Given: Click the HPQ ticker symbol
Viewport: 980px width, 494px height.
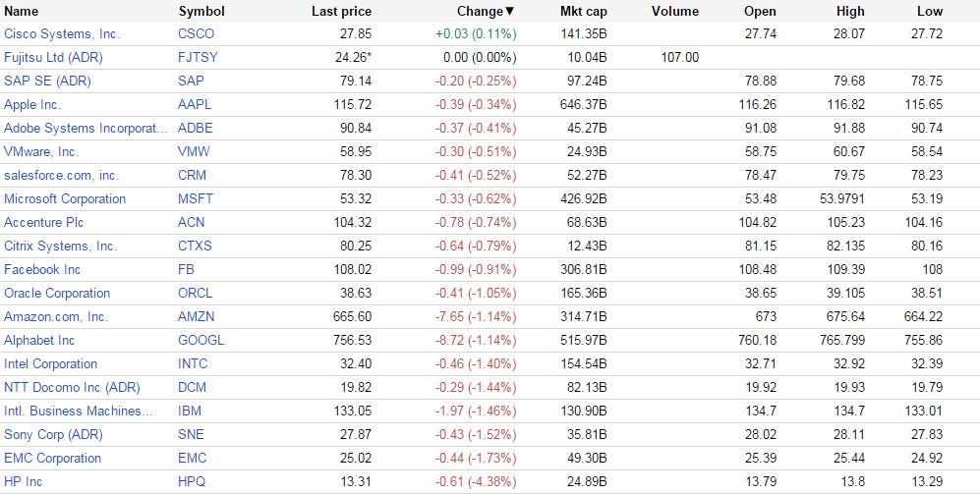Looking at the screenshot, I should point(193,481).
